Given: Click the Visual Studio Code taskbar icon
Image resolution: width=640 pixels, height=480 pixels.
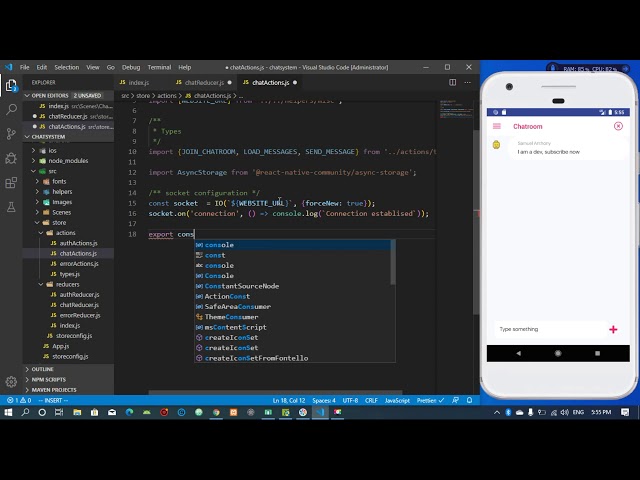Looking at the screenshot, I should (320, 412).
